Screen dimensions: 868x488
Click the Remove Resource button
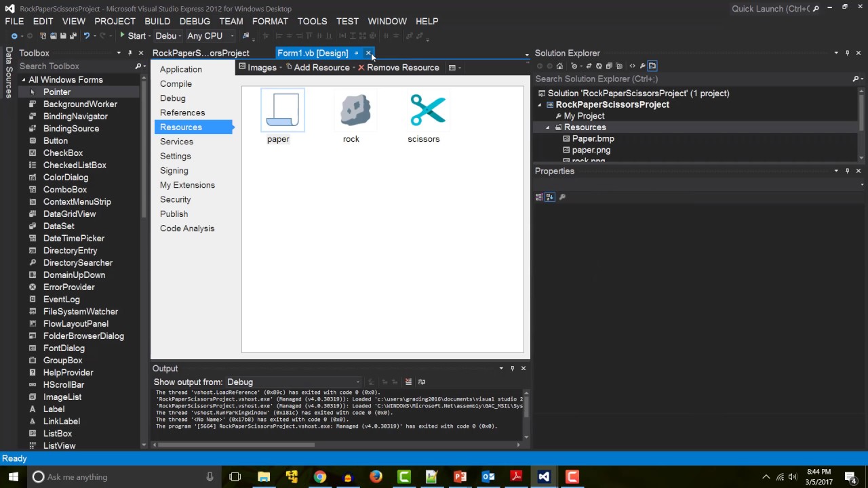pos(398,67)
